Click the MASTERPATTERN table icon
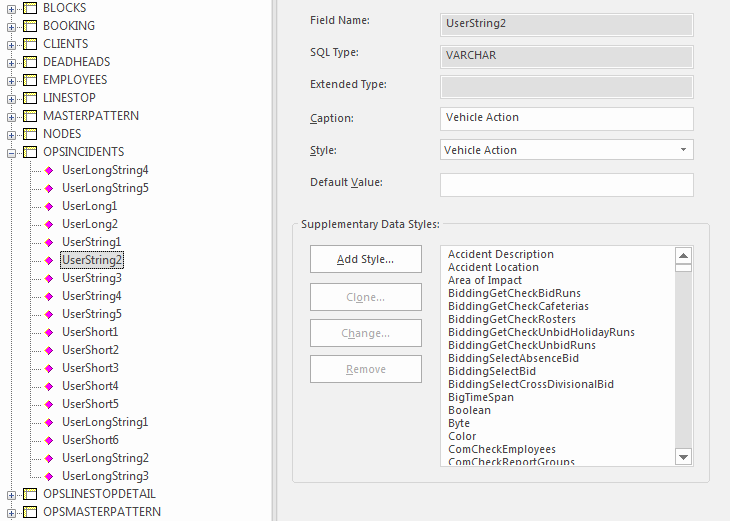Viewport: 730px width, 521px height. click(x=30, y=116)
